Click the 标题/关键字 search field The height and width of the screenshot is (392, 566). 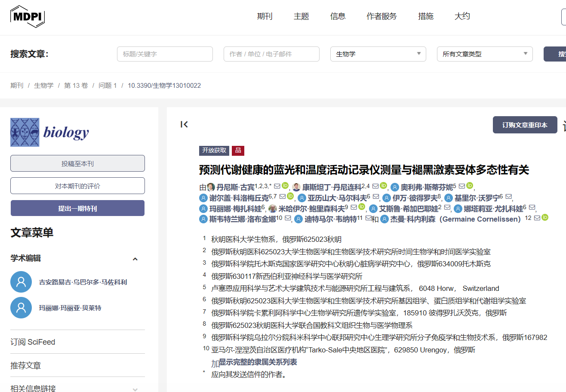coord(165,54)
